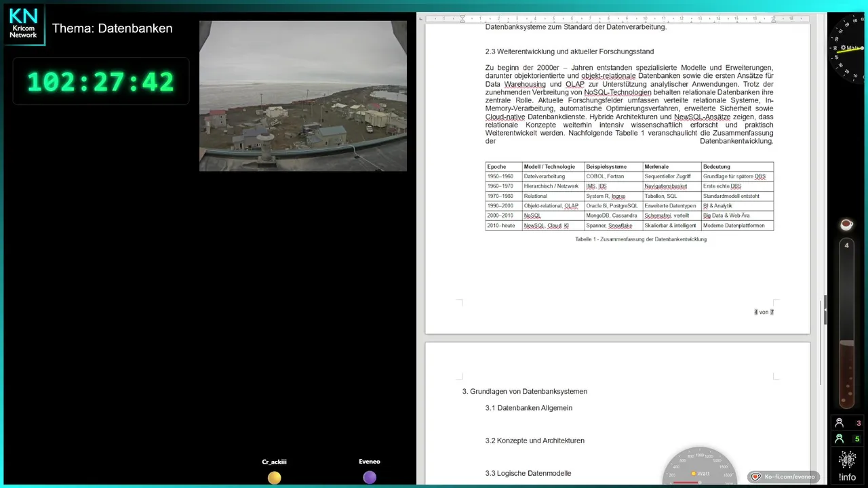Click the heading '3.2 Konzepte und Architekturen'
868x488 pixels.
point(535,441)
